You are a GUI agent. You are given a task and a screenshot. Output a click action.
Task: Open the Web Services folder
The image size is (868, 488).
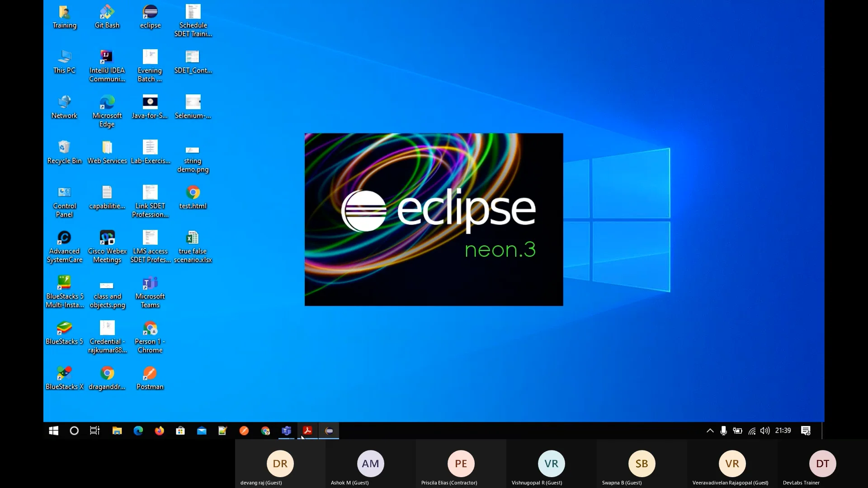[107, 152]
